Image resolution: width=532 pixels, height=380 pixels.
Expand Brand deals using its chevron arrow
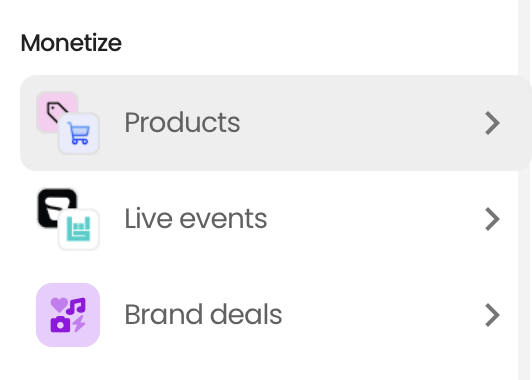(x=493, y=315)
